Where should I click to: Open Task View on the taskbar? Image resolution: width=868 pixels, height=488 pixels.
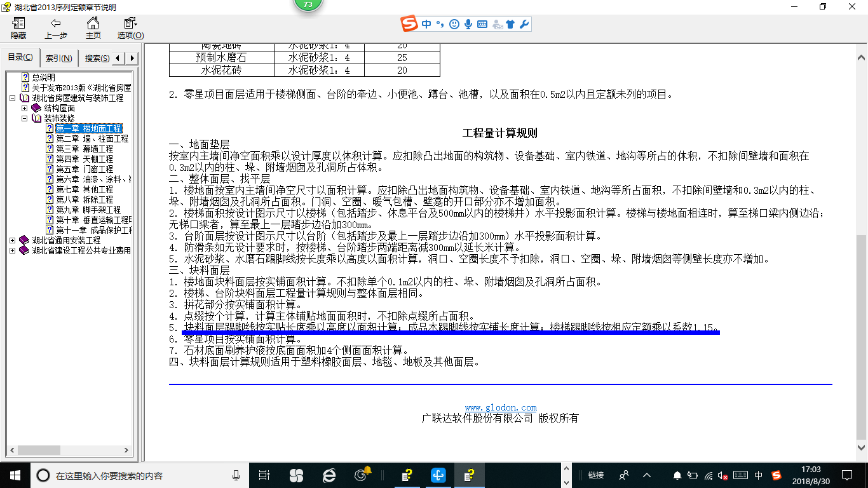(x=264, y=475)
